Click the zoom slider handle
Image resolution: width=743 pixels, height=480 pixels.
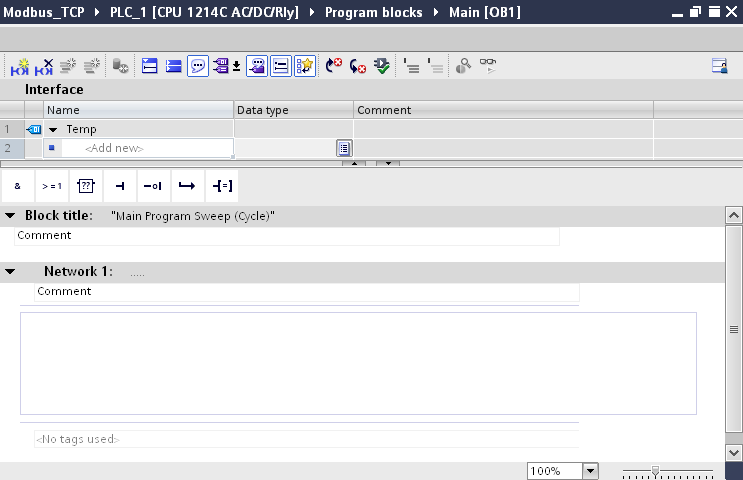click(x=655, y=471)
